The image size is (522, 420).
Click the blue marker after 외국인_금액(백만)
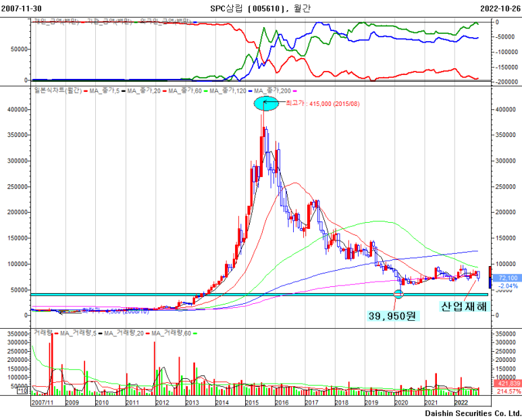coord(194,22)
